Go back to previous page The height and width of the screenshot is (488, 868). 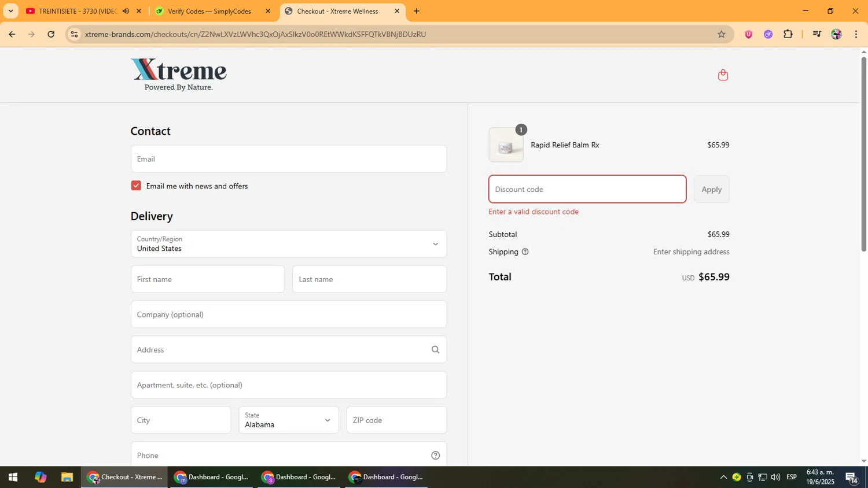pyautogui.click(x=12, y=34)
